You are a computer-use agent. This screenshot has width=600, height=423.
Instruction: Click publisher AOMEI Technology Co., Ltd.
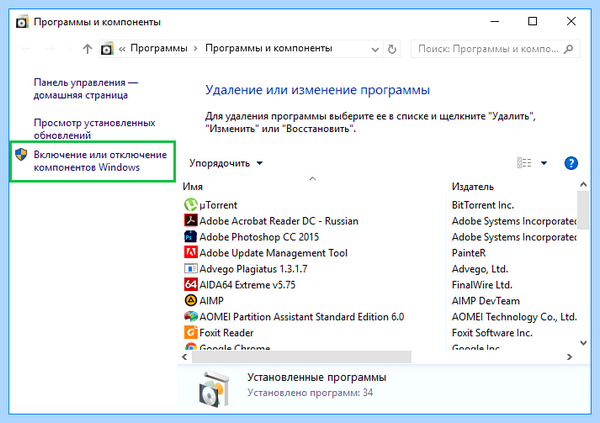point(514,317)
